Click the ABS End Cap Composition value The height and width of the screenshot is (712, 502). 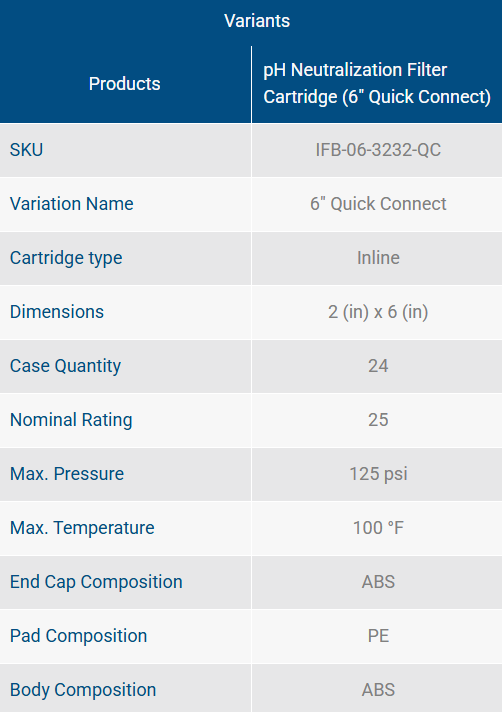(378, 582)
